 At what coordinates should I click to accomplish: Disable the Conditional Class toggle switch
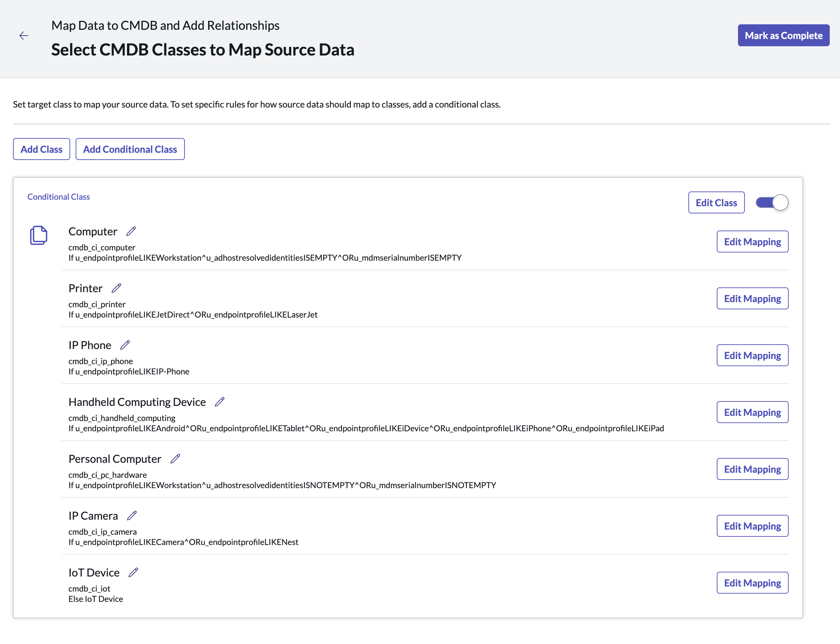pyautogui.click(x=772, y=202)
